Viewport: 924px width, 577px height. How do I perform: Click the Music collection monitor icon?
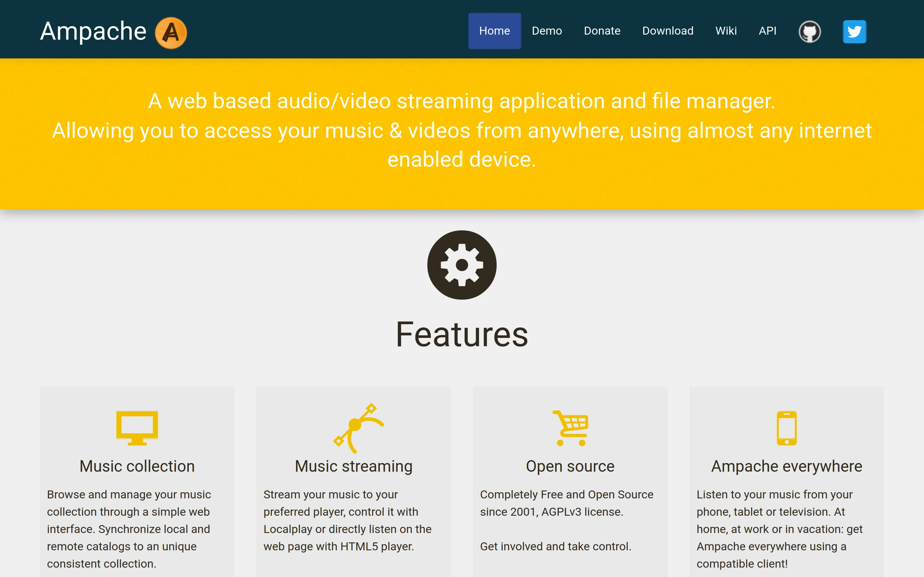(137, 427)
